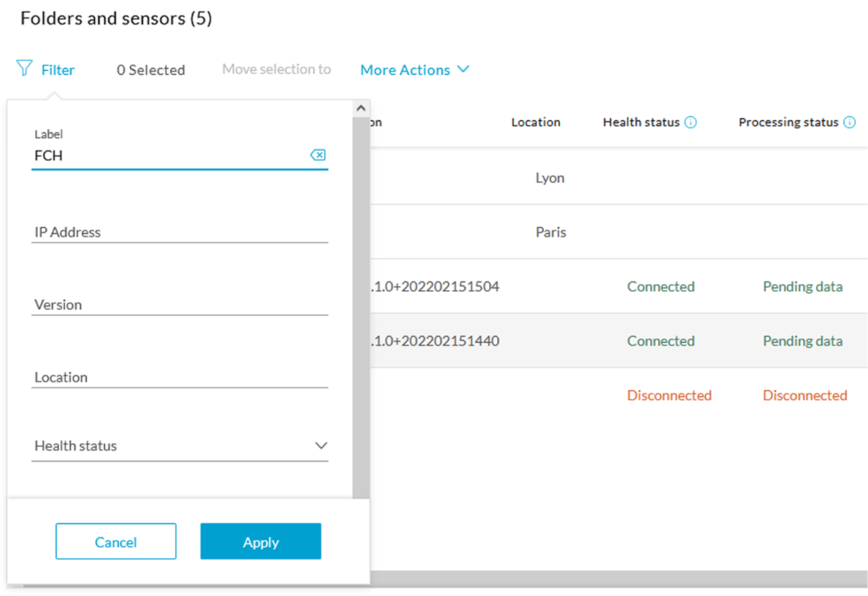Image resolution: width=868 pixels, height=596 pixels.
Task: Cancel the filter changes
Action: pos(116,541)
